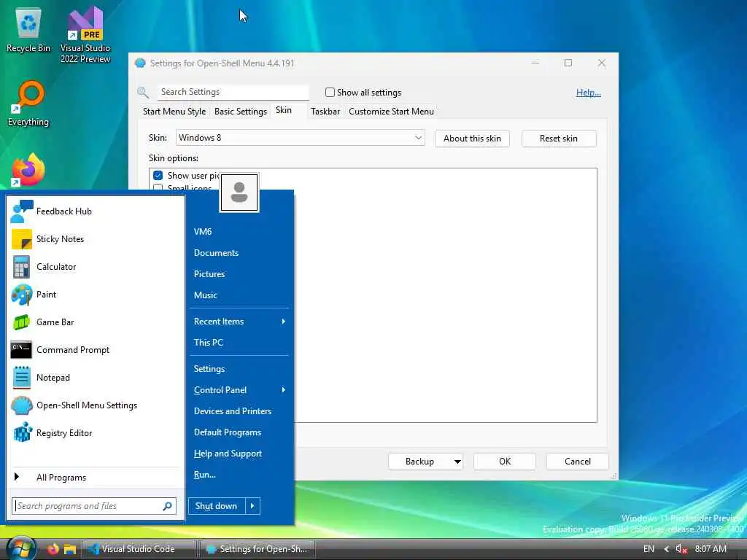Screen dimensions: 747x560
Task: Open Documents from start menu
Action: click(239, 253)
